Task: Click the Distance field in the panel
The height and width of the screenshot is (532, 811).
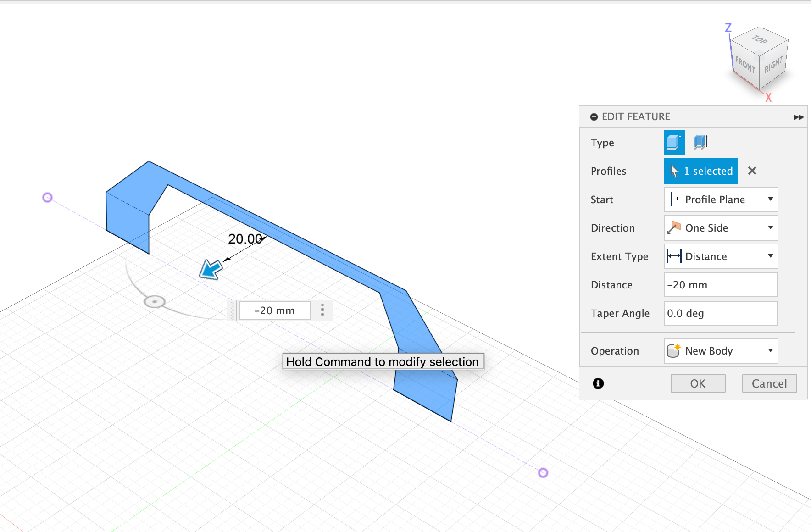Action: tap(721, 285)
